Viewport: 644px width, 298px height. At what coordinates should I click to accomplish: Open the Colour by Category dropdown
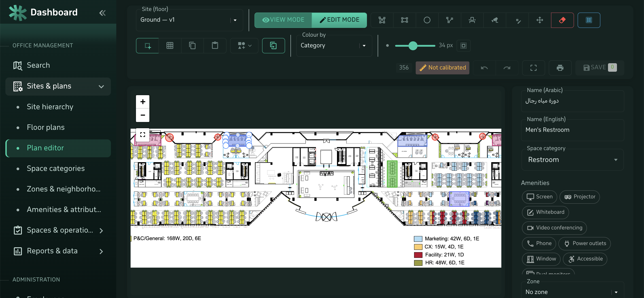334,46
